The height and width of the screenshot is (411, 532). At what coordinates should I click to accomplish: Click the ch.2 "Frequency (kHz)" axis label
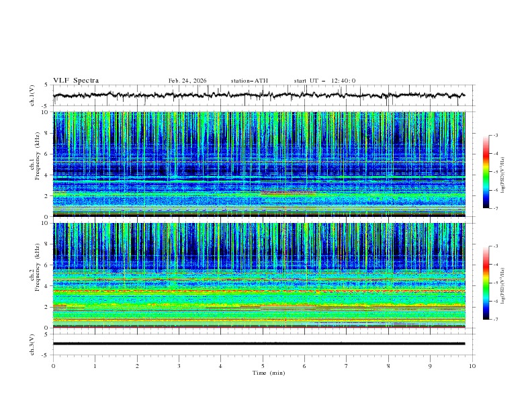[38, 267]
